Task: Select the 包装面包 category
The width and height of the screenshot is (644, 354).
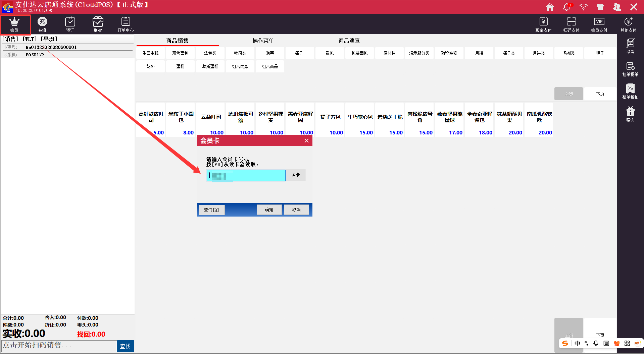Action: tap(359, 53)
